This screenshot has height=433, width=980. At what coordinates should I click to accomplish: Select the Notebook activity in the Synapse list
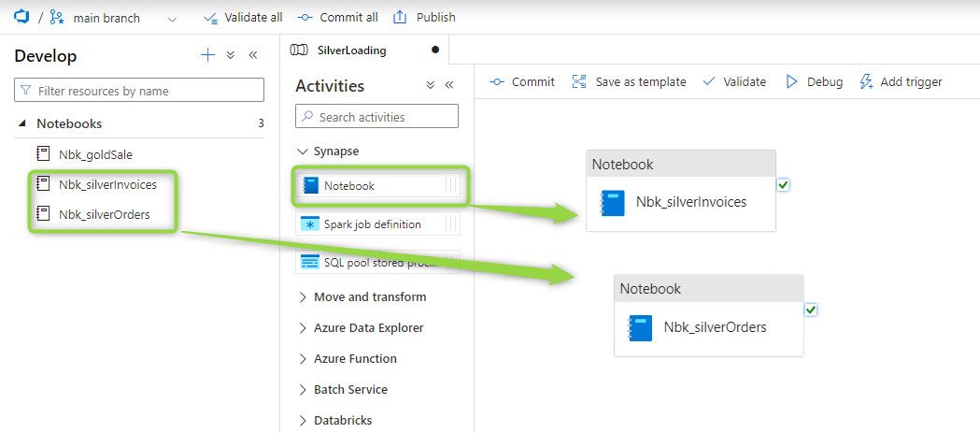378,186
